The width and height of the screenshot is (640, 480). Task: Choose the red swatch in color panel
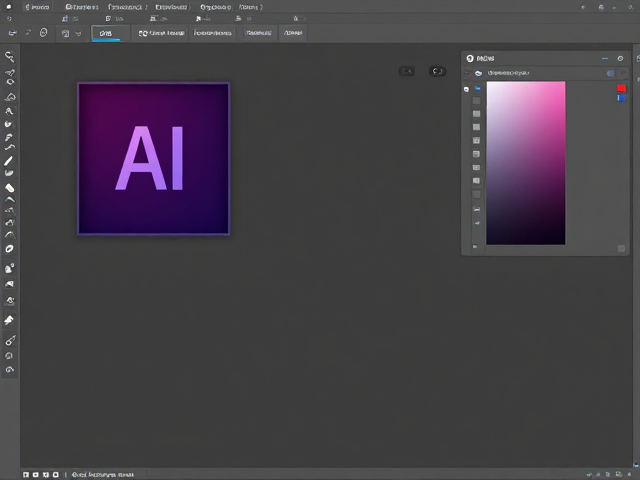pyautogui.click(x=621, y=88)
